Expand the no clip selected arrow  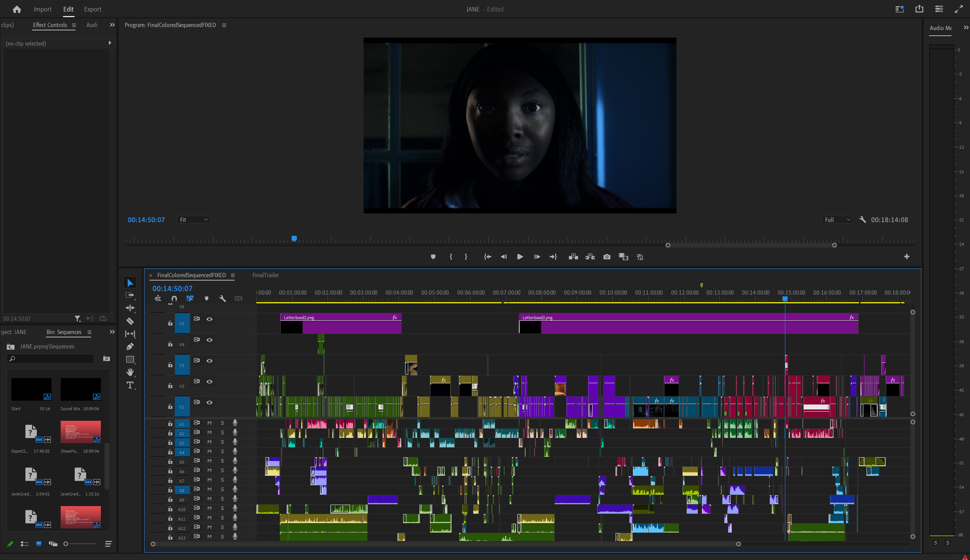pyautogui.click(x=110, y=43)
